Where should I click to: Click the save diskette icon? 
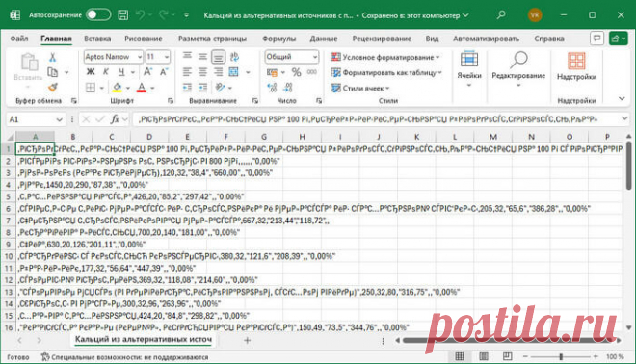pos(123,15)
